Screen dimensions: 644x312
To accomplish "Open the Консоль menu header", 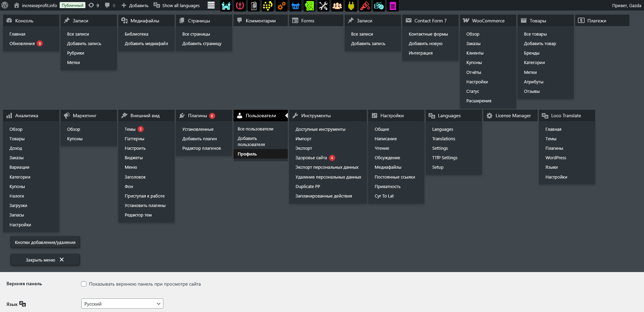I will (31, 20).
